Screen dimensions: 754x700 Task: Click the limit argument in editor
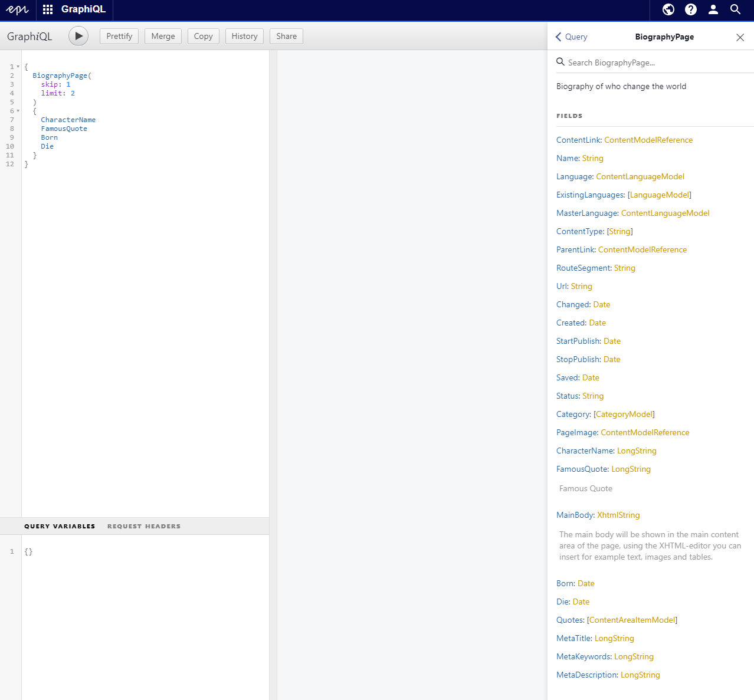[x=51, y=93]
